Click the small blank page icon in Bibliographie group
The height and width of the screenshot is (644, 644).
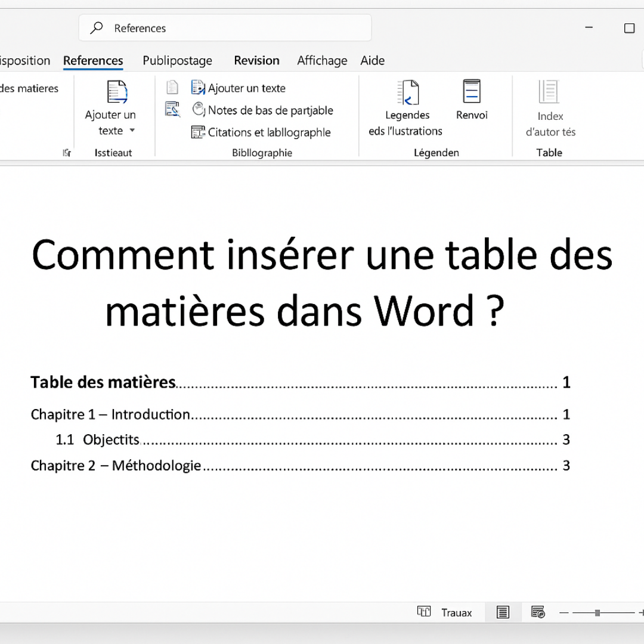pyautogui.click(x=172, y=88)
